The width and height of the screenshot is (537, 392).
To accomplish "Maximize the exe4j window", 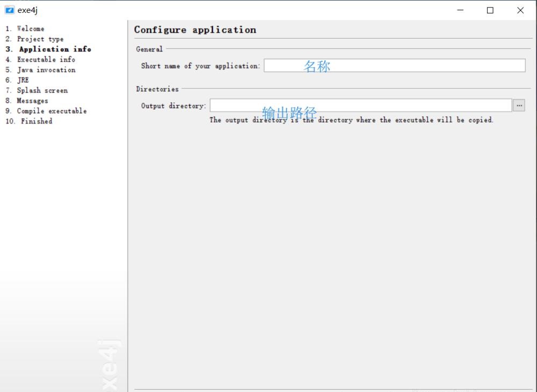I will coord(490,10).
